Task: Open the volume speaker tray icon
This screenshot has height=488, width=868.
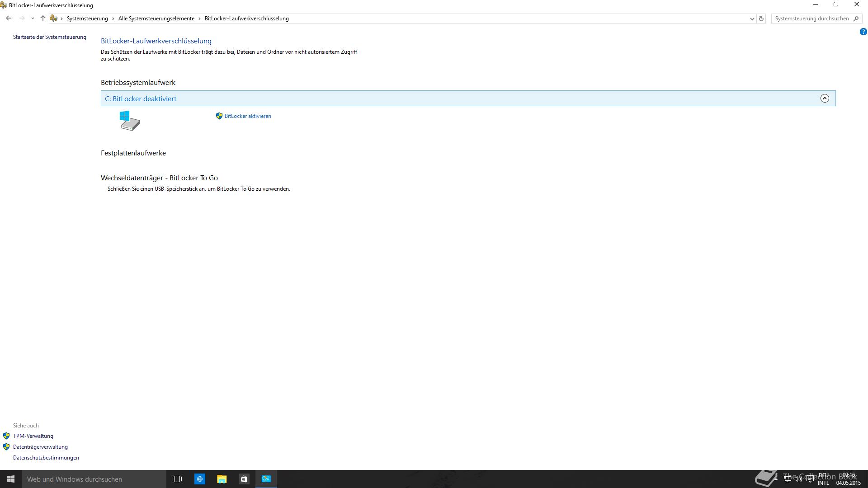Action: pos(798,479)
